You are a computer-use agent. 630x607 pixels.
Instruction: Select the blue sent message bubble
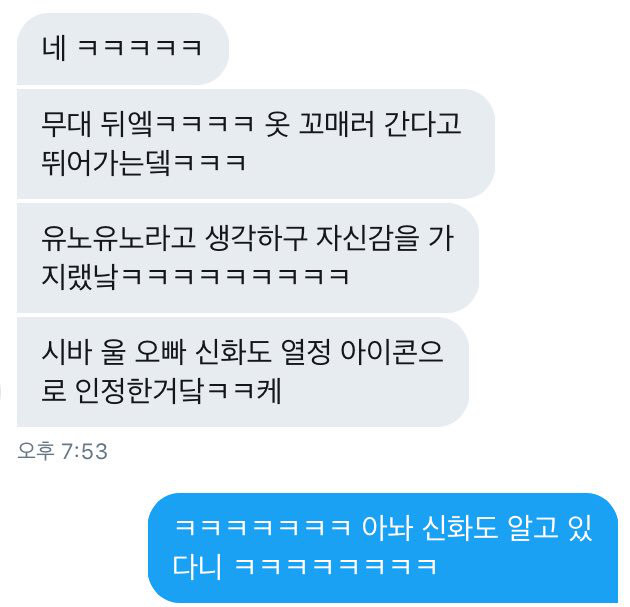click(383, 548)
